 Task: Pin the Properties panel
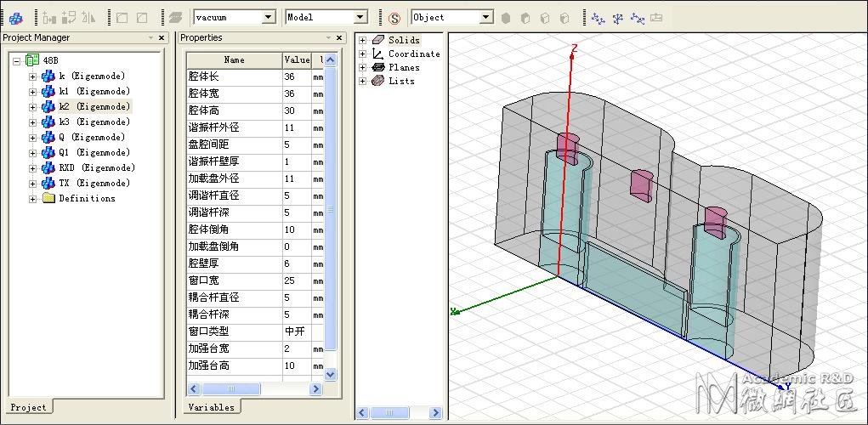pos(330,37)
